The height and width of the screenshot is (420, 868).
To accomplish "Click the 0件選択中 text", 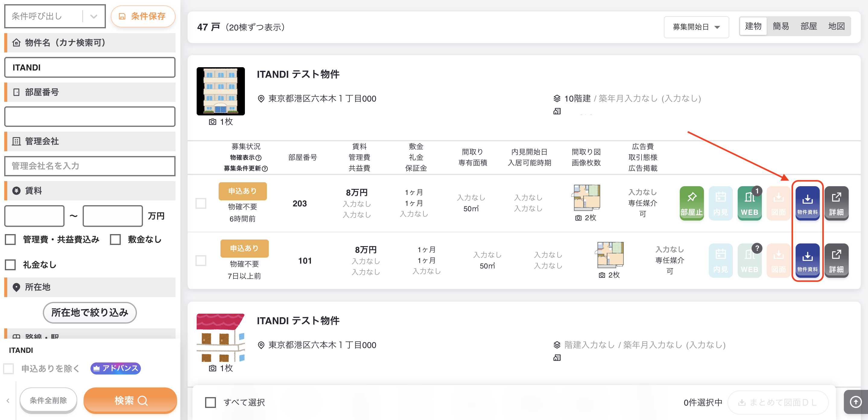I will pos(703,402).
